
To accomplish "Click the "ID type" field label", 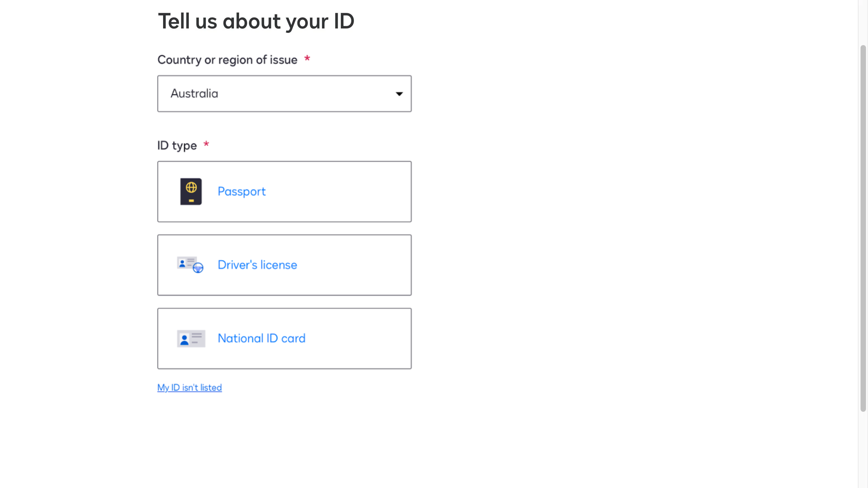I will click(x=177, y=145).
